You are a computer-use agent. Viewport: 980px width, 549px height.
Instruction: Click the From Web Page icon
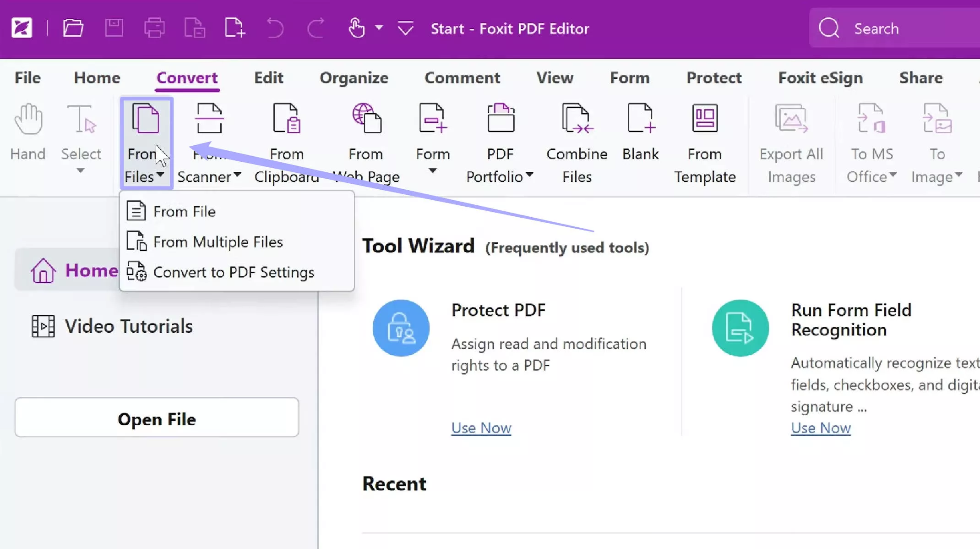point(366,118)
